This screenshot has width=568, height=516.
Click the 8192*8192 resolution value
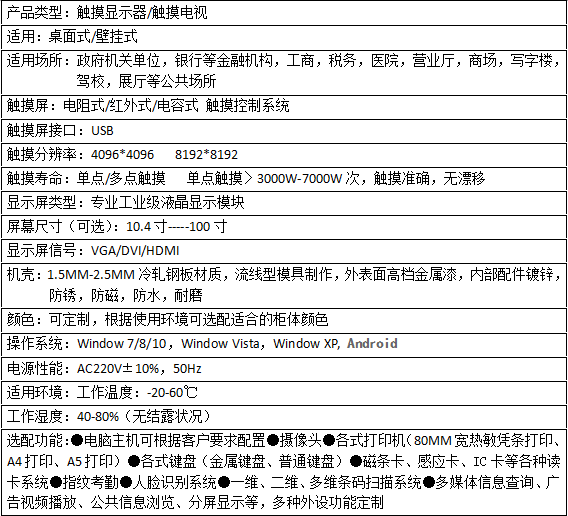tap(206, 155)
